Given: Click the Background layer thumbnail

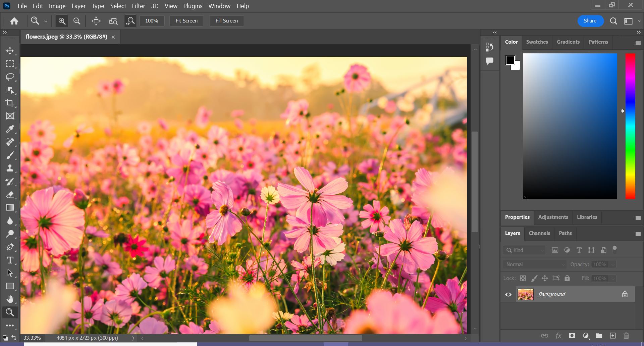Looking at the screenshot, I should [x=526, y=294].
